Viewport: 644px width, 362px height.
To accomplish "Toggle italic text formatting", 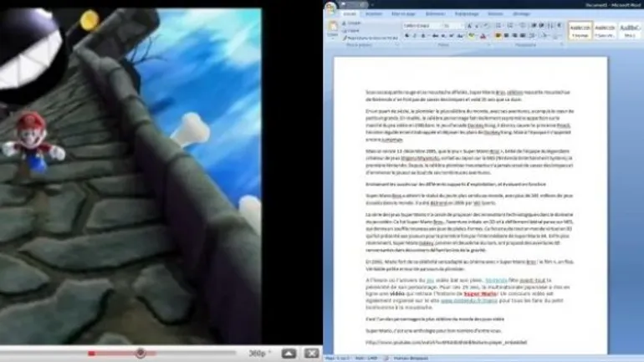I will coord(413,37).
